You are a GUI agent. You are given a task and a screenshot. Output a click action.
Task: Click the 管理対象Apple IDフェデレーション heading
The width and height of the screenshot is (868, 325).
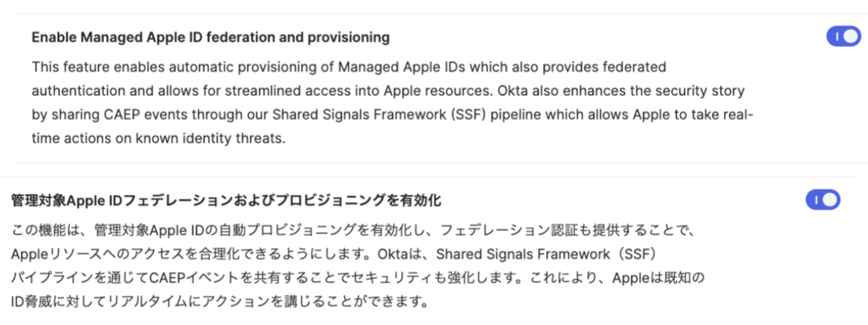point(226,201)
